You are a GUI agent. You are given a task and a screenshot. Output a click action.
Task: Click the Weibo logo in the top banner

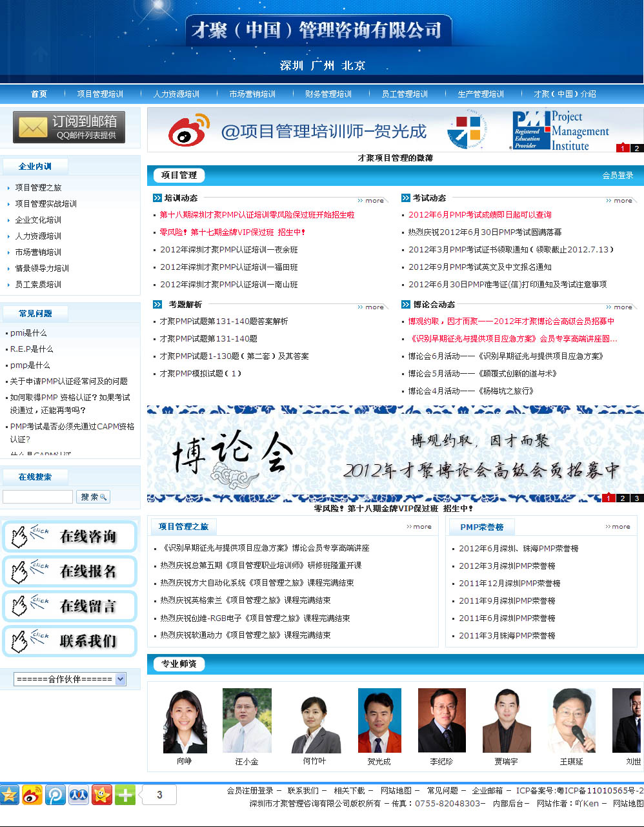coord(190,130)
